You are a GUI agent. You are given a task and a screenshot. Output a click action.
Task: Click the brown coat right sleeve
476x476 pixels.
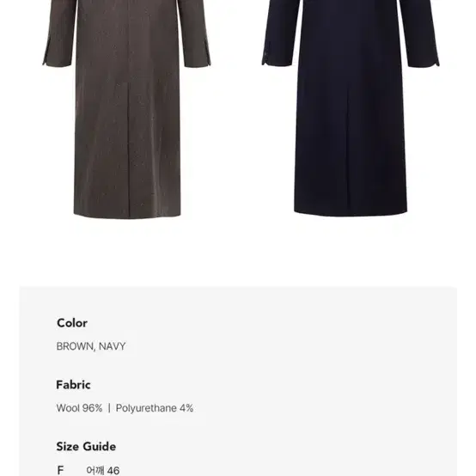pyautogui.click(x=193, y=34)
